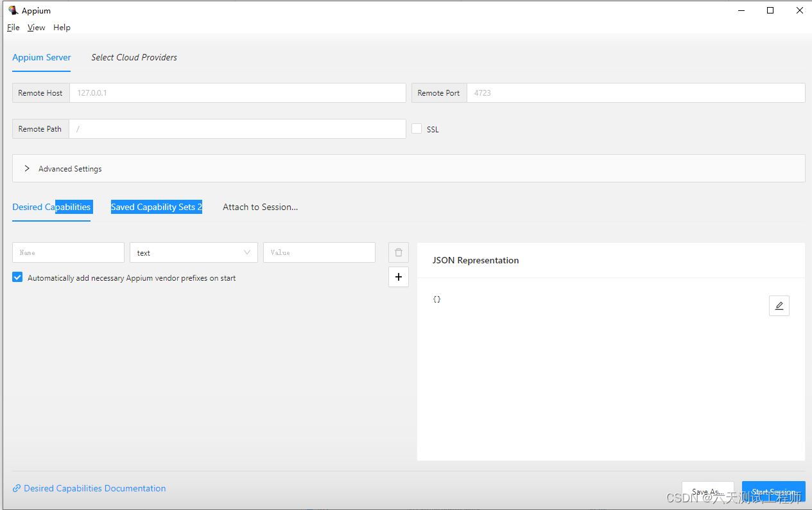Click the Remote Port label

(x=439, y=92)
